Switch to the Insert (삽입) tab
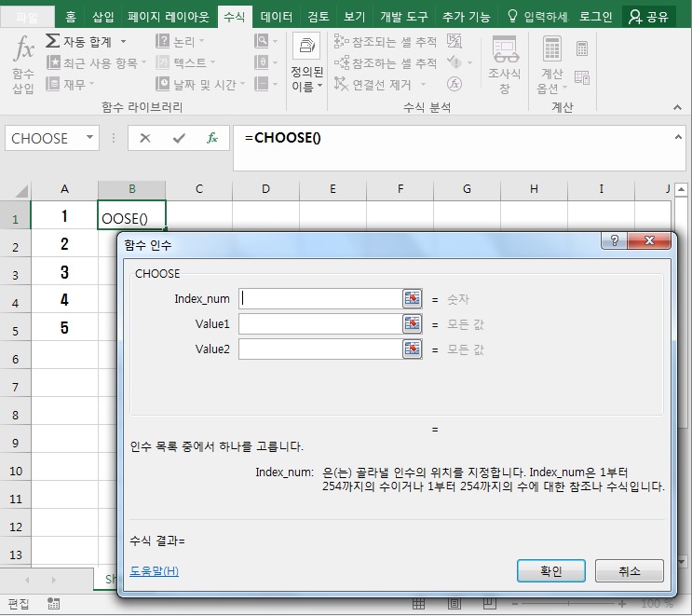The height and width of the screenshot is (616, 692). 102,17
